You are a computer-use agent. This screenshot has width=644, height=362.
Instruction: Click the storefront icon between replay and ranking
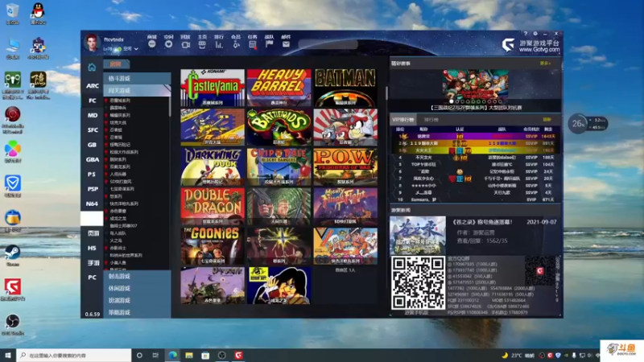click(x=202, y=44)
